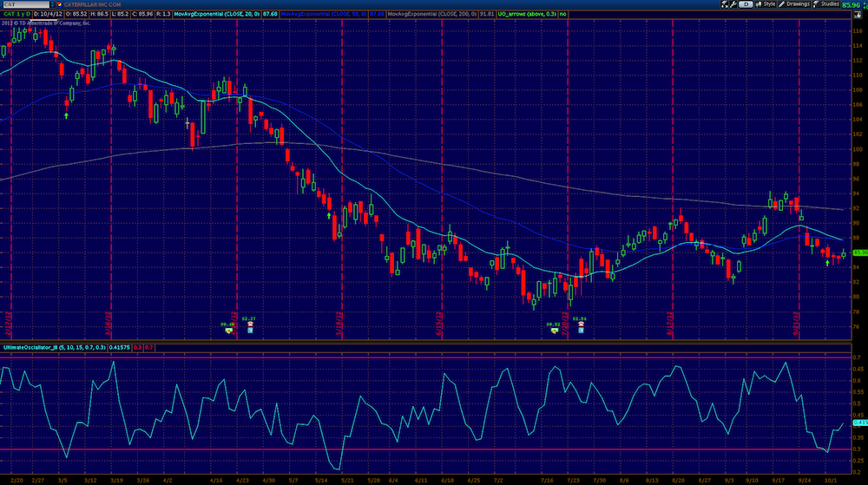Click the 0.41575 oscillator value
This screenshot has width=868, height=485.
click(x=119, y=347)
